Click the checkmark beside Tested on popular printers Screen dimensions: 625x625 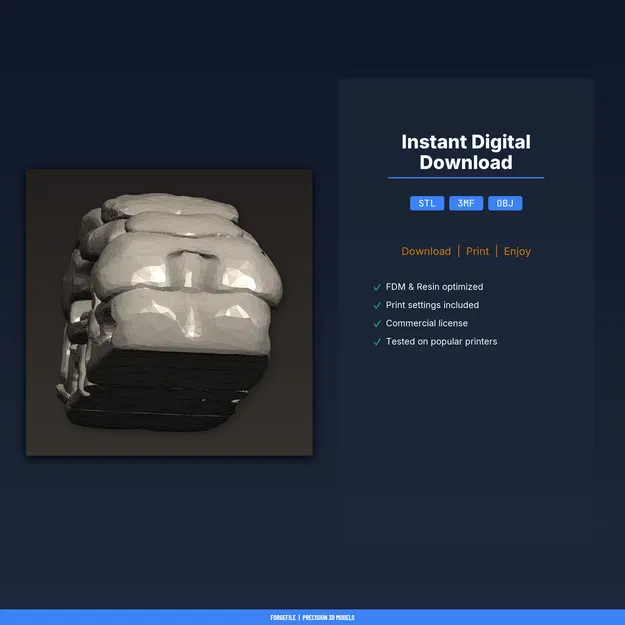(x=377, y=342)
